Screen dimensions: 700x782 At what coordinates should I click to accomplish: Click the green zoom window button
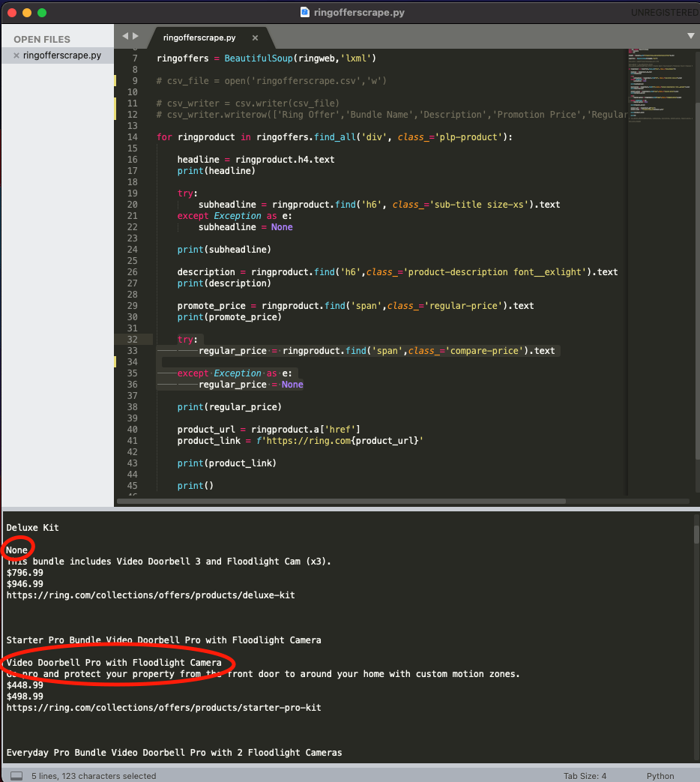(x=42, y=13)
